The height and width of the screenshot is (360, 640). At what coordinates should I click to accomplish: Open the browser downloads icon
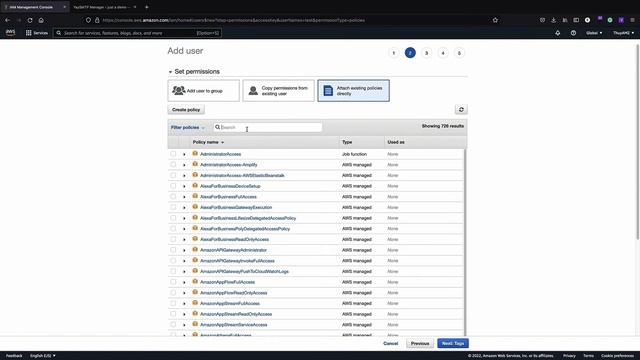tap(553, 20)
